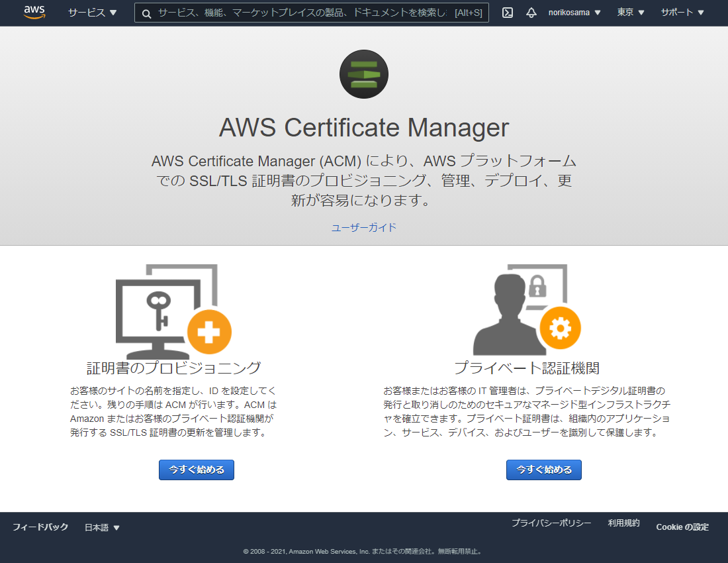
Task: Open the 日本語 language dropdown in footer
Action: click(102, 527)
